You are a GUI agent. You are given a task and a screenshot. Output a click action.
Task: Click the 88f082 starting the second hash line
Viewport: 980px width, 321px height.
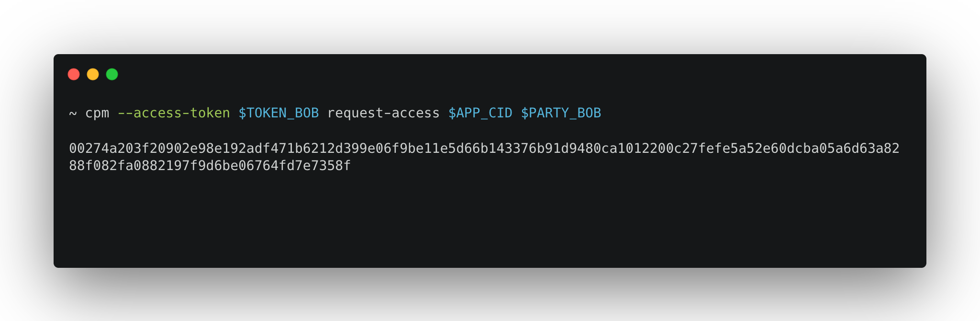(x=93, y=166)
